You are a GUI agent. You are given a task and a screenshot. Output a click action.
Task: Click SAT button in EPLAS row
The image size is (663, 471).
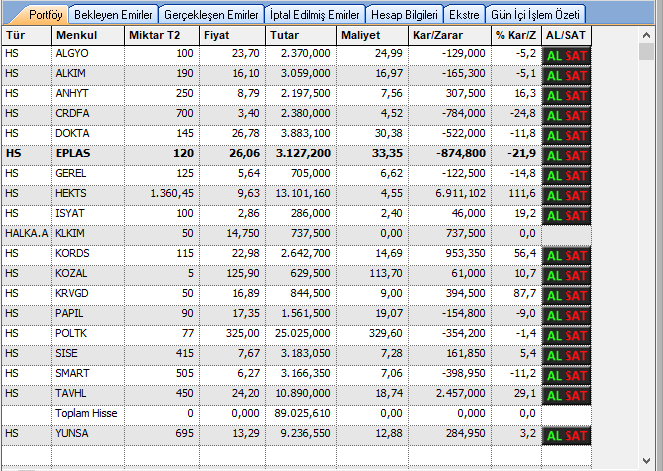576,156
